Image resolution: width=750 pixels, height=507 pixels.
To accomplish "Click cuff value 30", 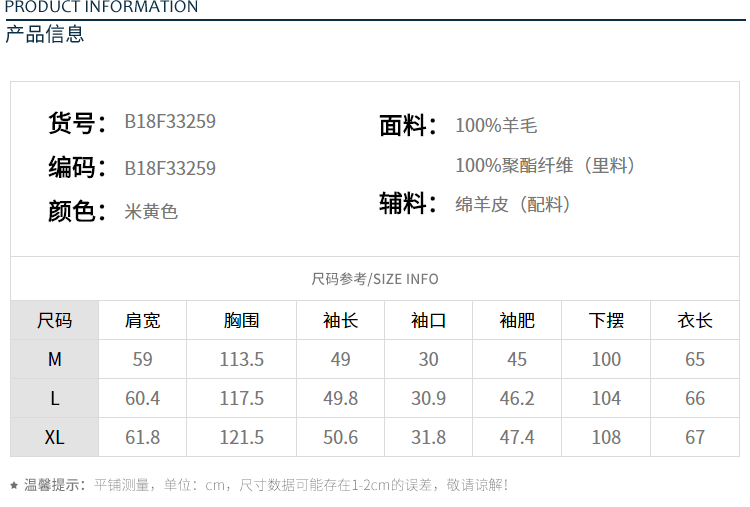I will tap(429, 359).
